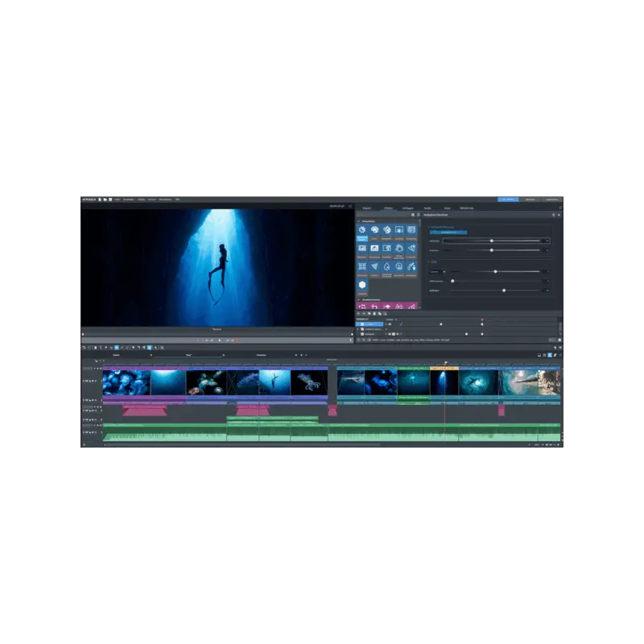The width and height of the screenshot is (644, 644).
Task: Open the Hilfe menu
Action: point(177,200)
